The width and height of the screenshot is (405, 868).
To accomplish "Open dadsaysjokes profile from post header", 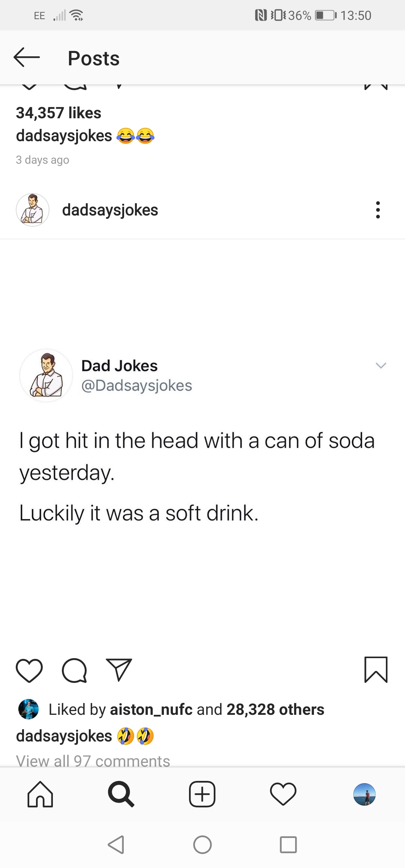I will click(x=110, y=210).
